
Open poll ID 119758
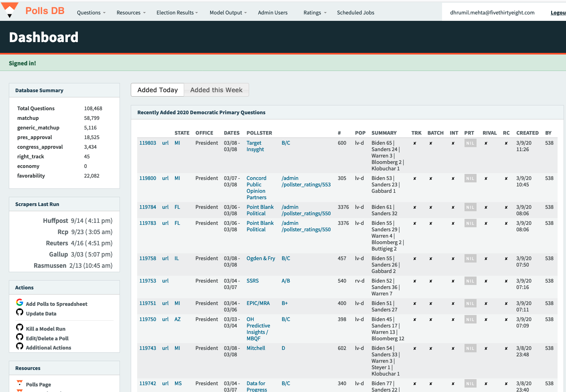(148, 259)
